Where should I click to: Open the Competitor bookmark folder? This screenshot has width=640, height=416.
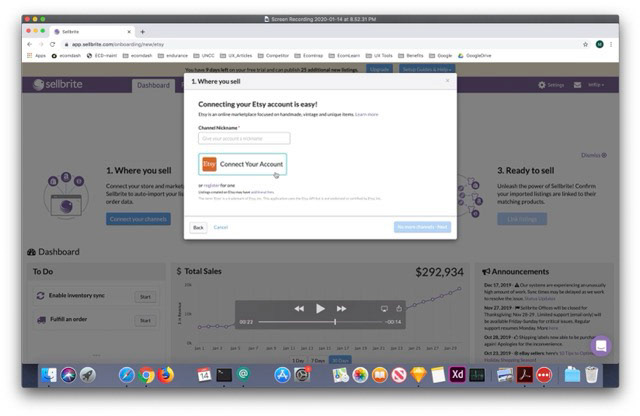tap(273, 56)
